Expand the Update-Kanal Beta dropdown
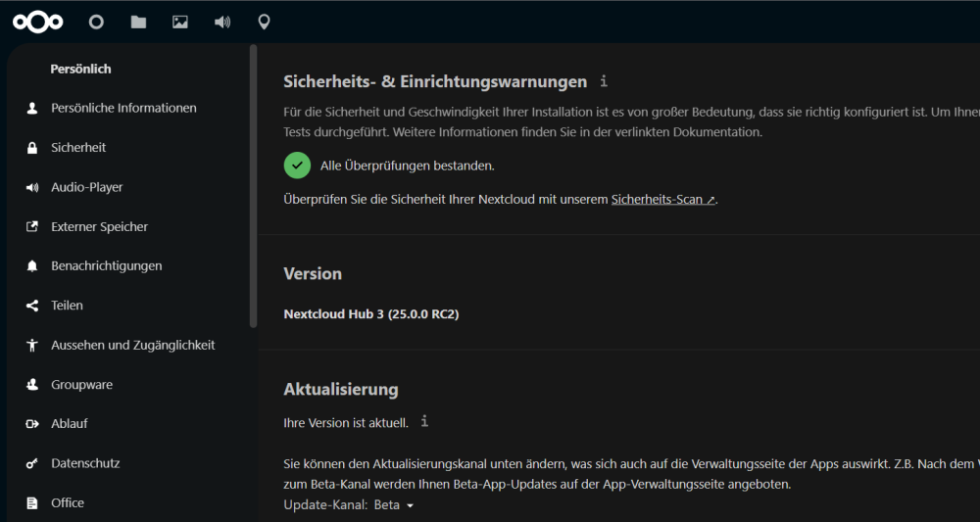The height and width of the screenshot is (522, 980). point(394,505)
